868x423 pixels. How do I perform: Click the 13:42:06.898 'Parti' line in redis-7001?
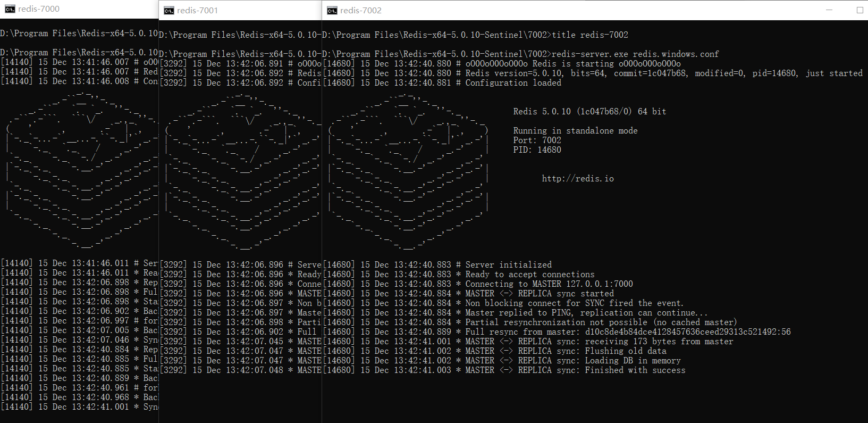coord(240,322)
